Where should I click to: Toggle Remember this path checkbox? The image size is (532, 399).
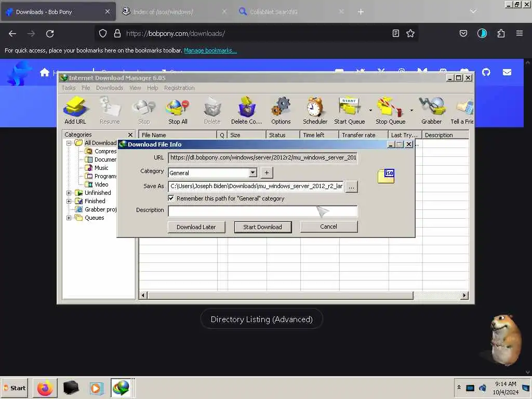(x=171, y=198)
